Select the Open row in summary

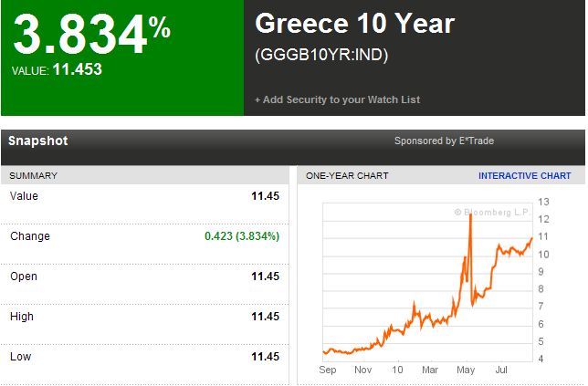click(145, 276)
